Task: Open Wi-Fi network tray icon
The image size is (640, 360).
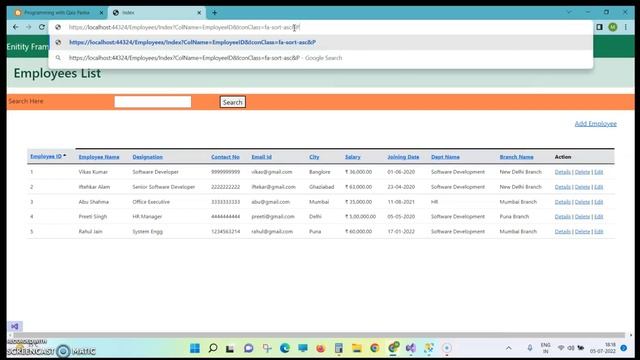Action: (x=561, y=348)
